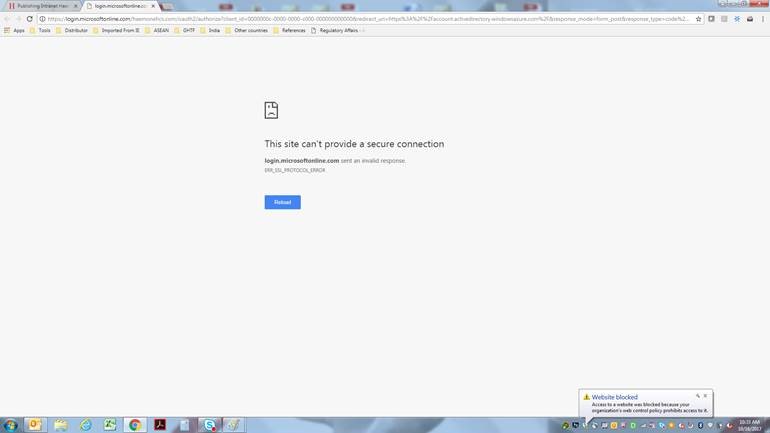Click the gray square extension icon

pyautogui.click(x=724, y=19)
